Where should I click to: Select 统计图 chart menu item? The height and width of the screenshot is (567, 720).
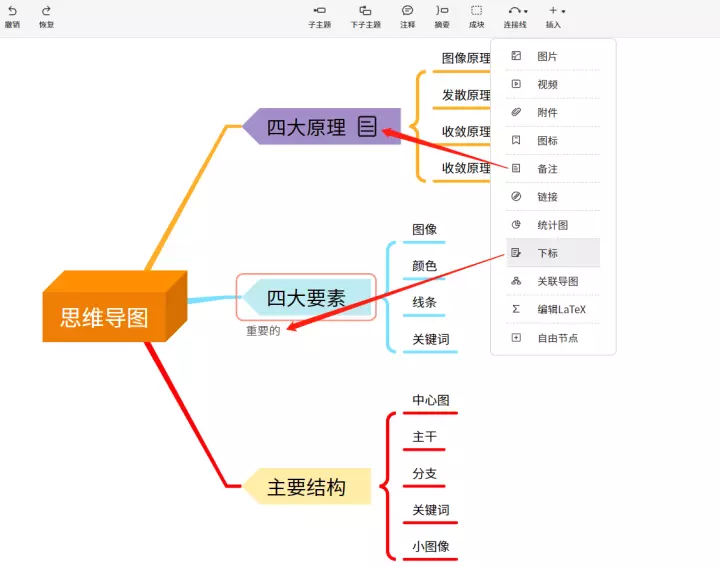pos(552,225)
